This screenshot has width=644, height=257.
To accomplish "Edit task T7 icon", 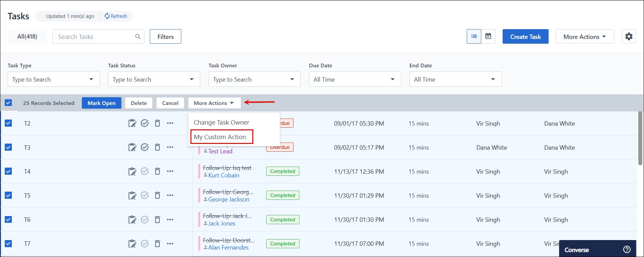I will pos(132,243).
